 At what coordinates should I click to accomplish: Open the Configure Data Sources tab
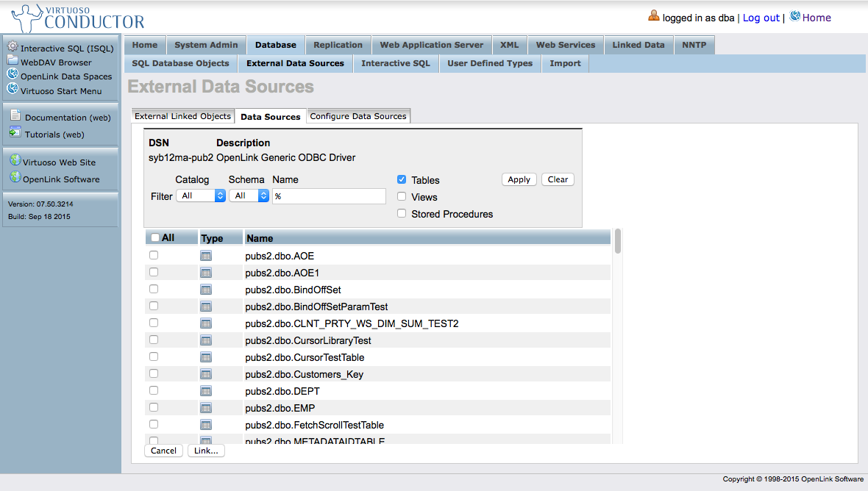coord(358,116)
